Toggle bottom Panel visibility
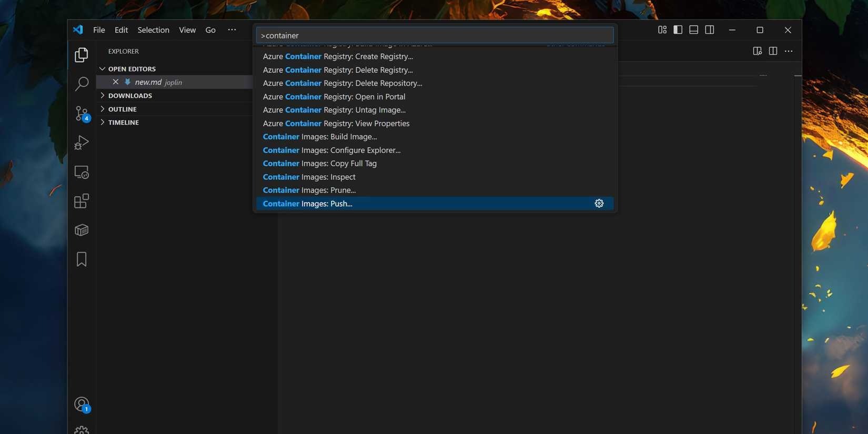The width and height of the screenshot is (868, 434). 693,29
